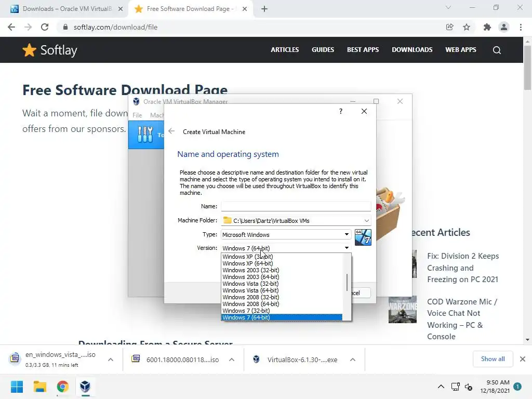
Task: Open File menu in VirtualBox Manager
Action: pyautogui.click(x=137, y=115)
